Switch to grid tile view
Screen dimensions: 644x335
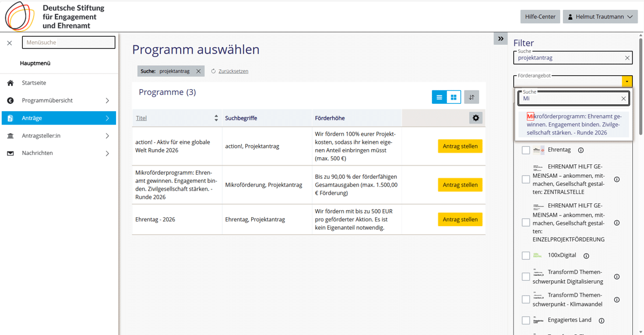[453, 97]
